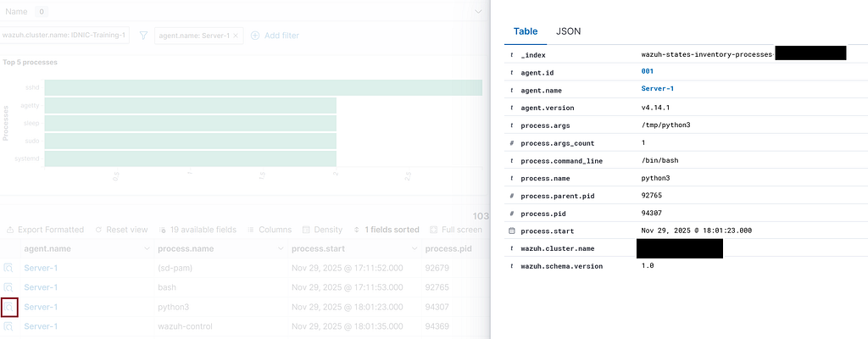Click the number icon beside process.pid
868x339 pixels.
coord(511,214)
